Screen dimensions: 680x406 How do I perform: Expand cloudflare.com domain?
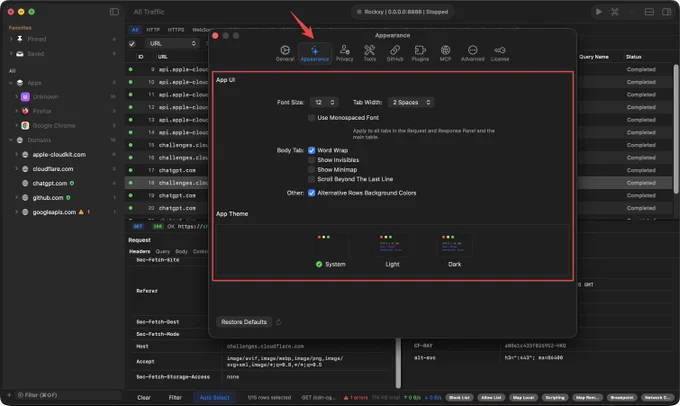16,169
